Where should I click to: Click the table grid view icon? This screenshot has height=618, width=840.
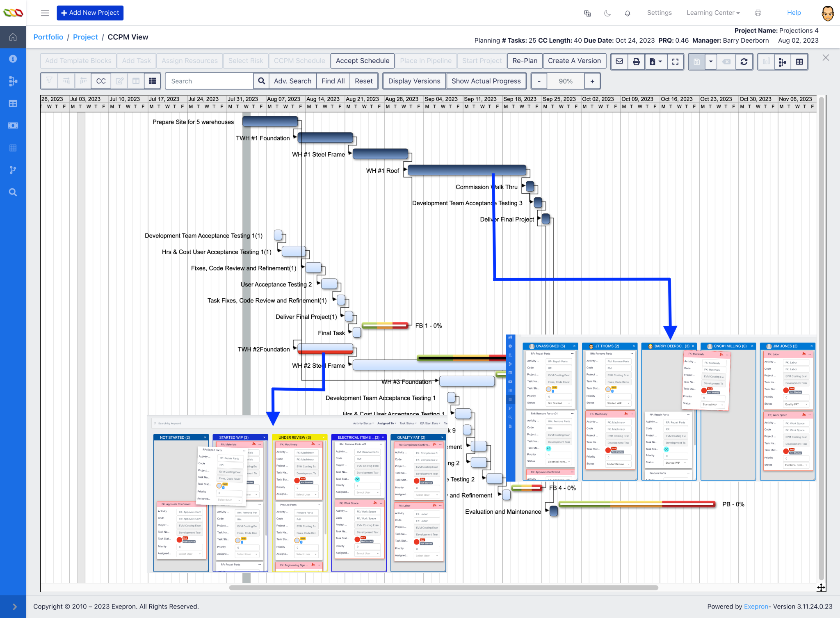click(x=799, y=62)
